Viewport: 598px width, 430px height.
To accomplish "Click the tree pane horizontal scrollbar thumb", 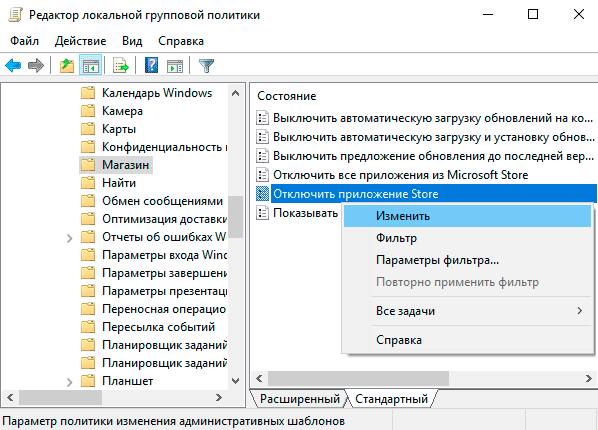I will [60, 398].
